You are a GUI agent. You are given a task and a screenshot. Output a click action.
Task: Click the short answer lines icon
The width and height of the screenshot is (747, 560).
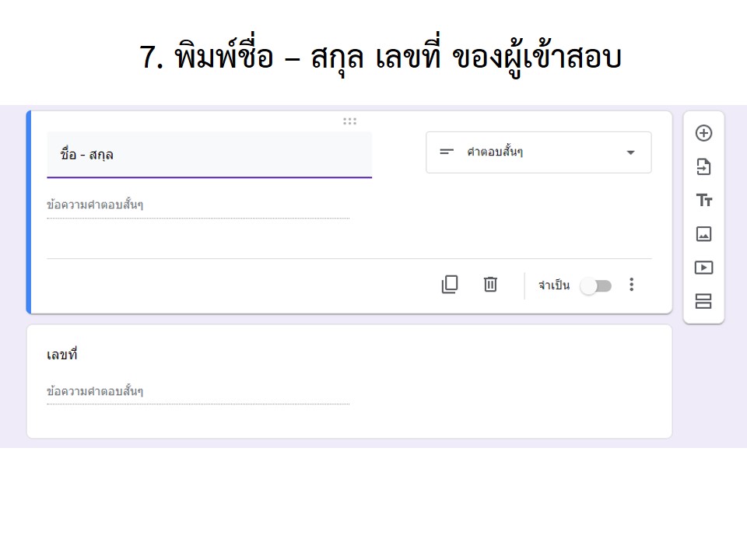point(447,152)
